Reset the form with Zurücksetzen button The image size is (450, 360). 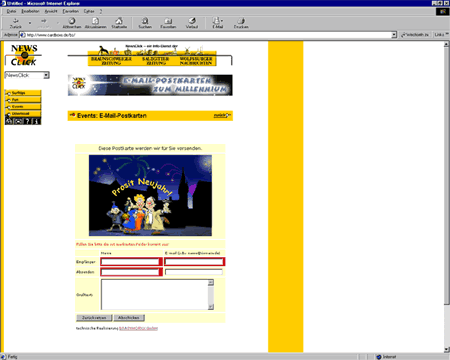[x=94, y=318]
